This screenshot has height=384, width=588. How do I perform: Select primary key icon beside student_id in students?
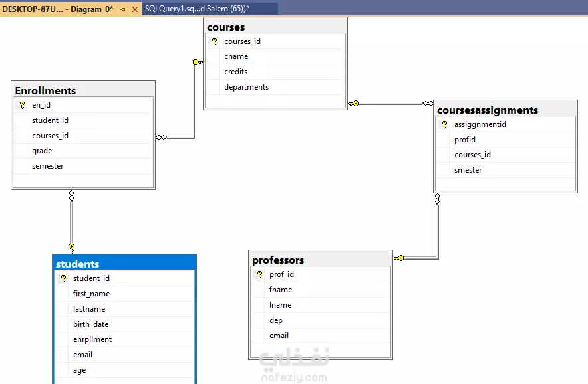[x=63, y=278]
